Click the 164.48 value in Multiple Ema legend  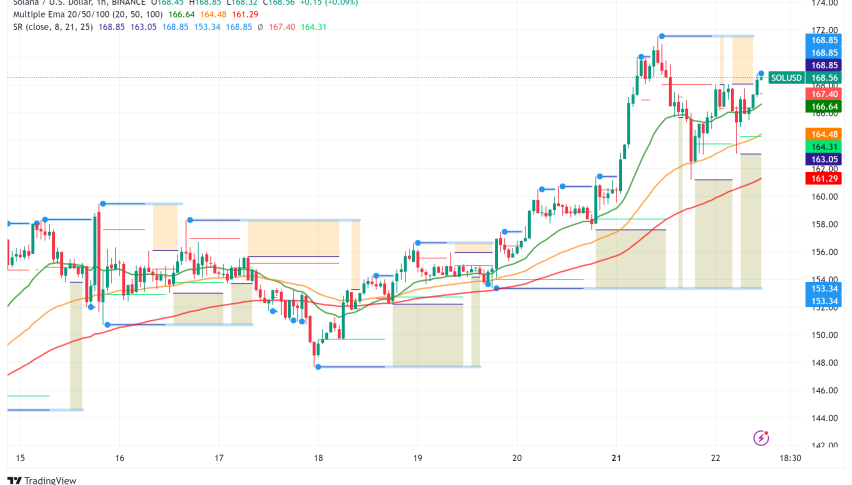coord(213,15)
